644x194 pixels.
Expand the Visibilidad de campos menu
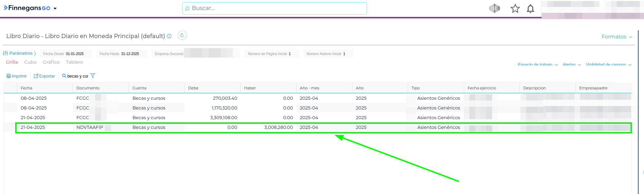pyautogui.click(x=608, y=64)
